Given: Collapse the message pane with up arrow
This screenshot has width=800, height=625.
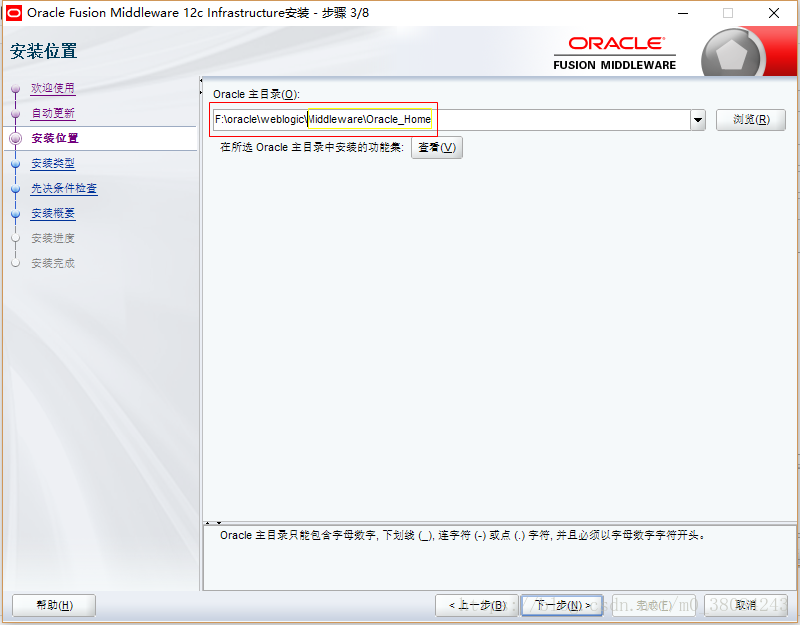Looking at the screenshot, I should click(208, 523).
